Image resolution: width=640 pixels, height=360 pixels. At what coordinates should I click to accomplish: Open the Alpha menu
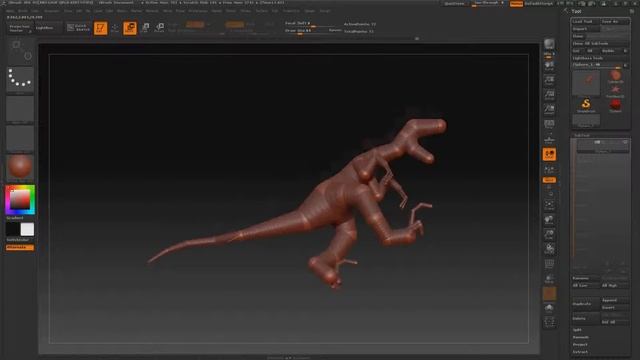coord(9,11)
